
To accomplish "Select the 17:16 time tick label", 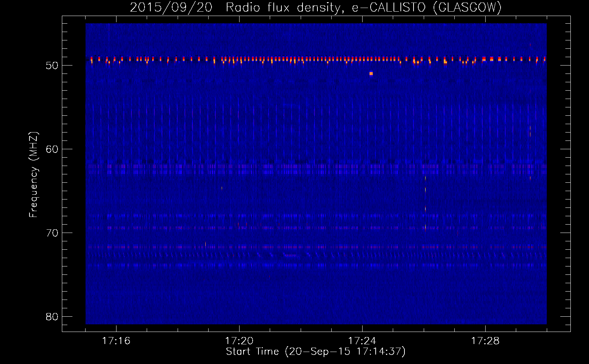I will (116, 341).
